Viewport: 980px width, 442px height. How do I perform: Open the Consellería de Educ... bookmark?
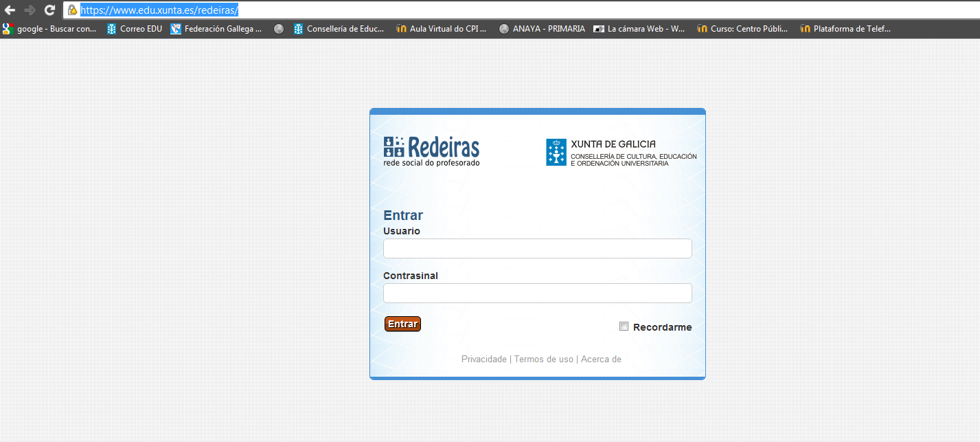(339, 29)
